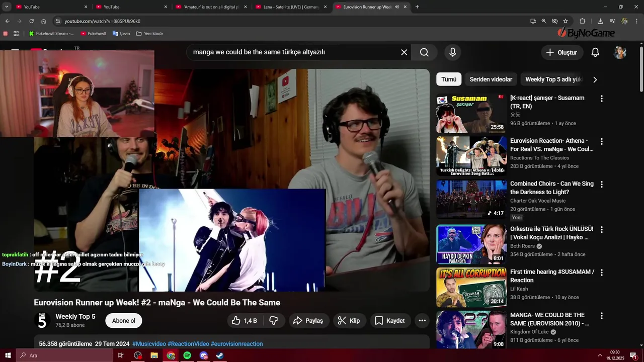Open the HAYKO CEPKIN Paranoya thumbnail
The height and width of the screenshot is (362, 644).
471,244
